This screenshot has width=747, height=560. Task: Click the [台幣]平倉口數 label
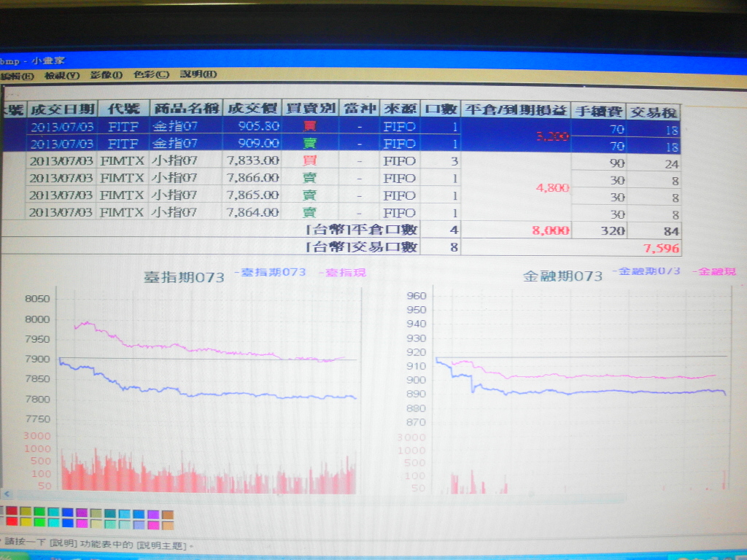362,230
